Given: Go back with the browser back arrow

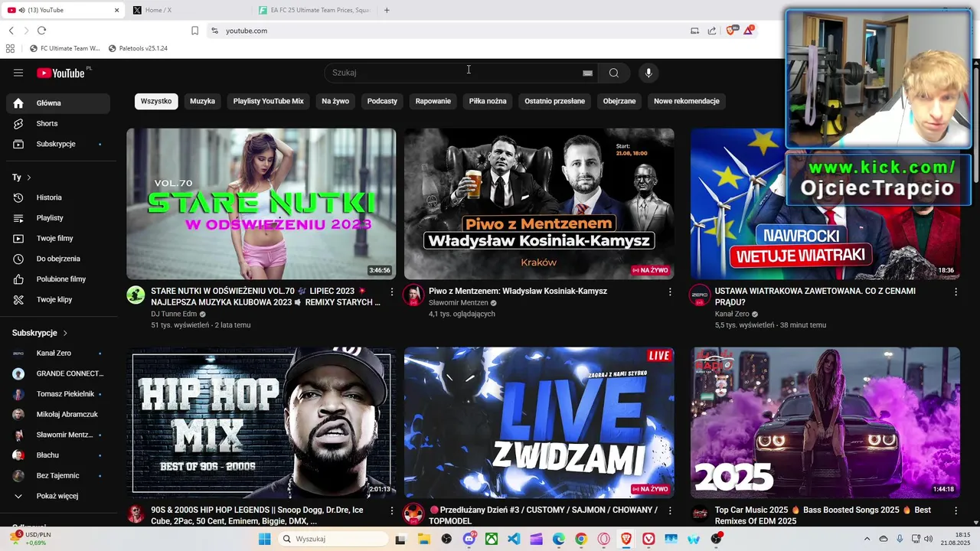Looking at the screenshot, I should point(11,31).
